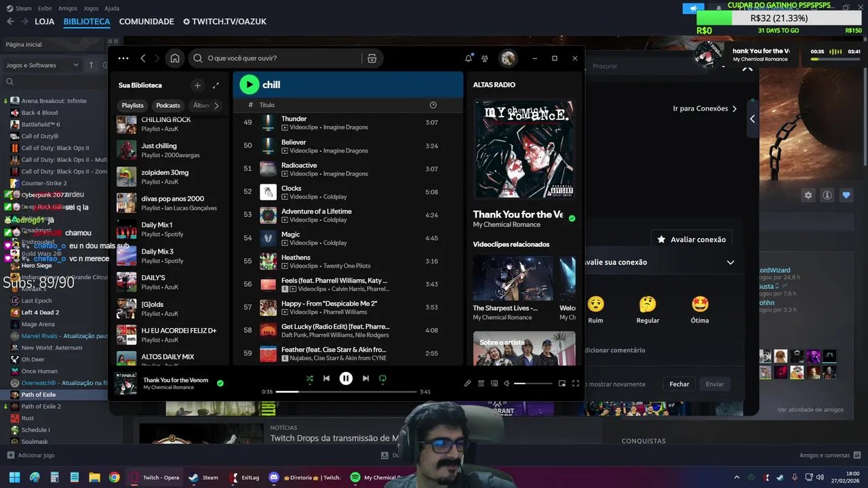Viewport: 868px width, 488px height.
Task: Open Daily Mix 1 playlist
Action: [170, 229]
